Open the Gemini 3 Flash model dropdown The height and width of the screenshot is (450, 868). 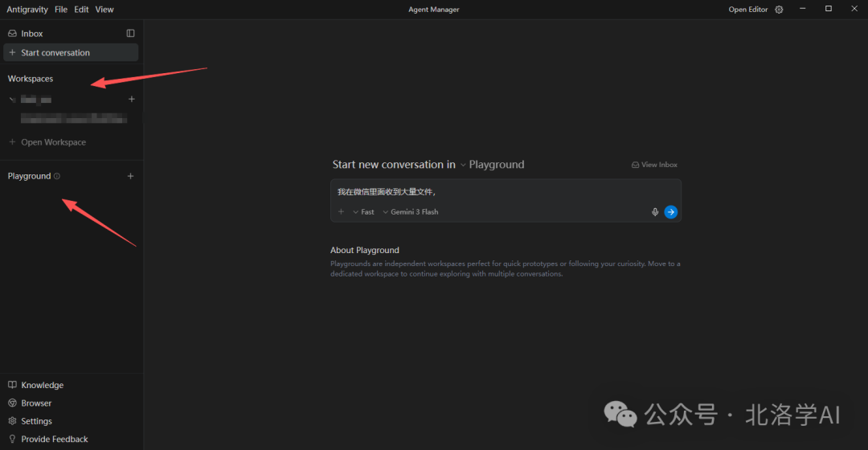pyautogui.click(x=410, y=212)
